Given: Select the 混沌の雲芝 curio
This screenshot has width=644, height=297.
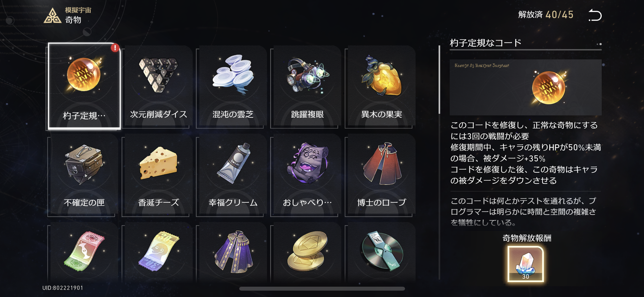Looking at the screenshot, I should pyautogui.click(x=233, y=87).
